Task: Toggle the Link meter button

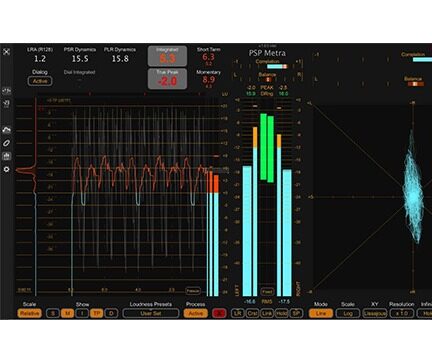Action: tap(267, 313)
